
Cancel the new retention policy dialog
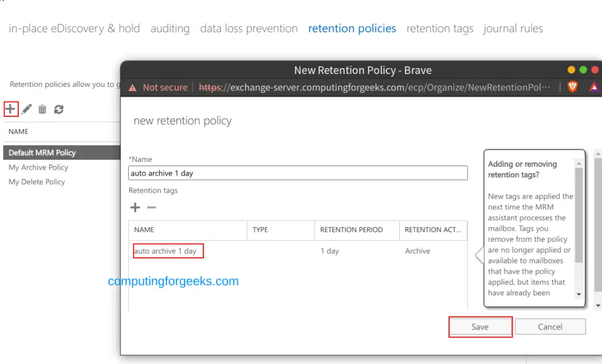pos(550,327)
